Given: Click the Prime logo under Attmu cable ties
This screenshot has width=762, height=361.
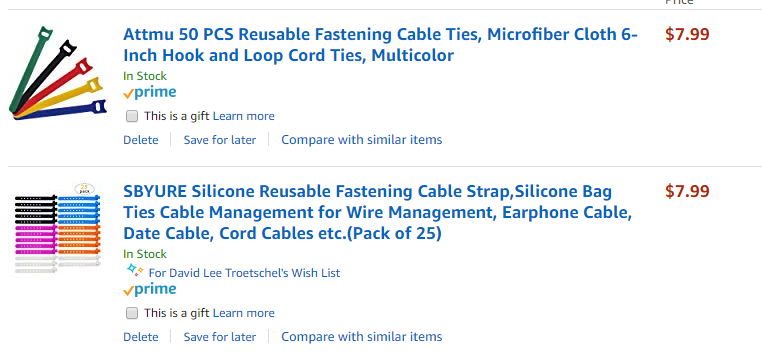Looking at the screenshot, I should (x=150, y=92).
